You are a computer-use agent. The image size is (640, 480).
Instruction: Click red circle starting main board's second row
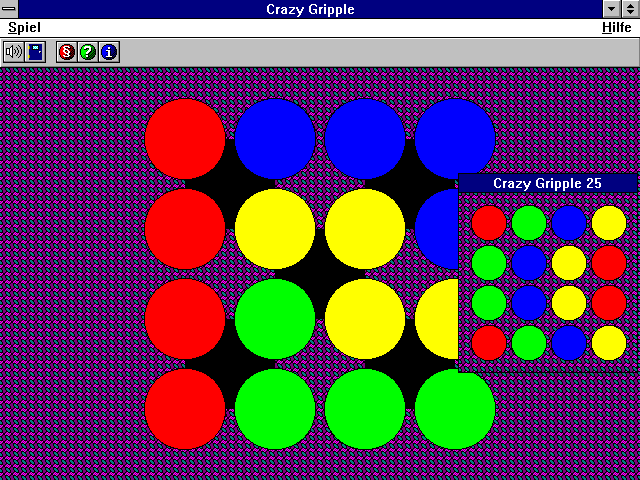pyautogui.click(x=185, y=229)
